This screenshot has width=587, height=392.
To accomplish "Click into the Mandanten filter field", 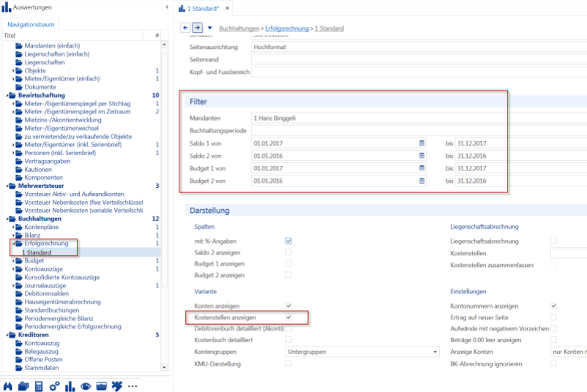I will pos(419,118).
